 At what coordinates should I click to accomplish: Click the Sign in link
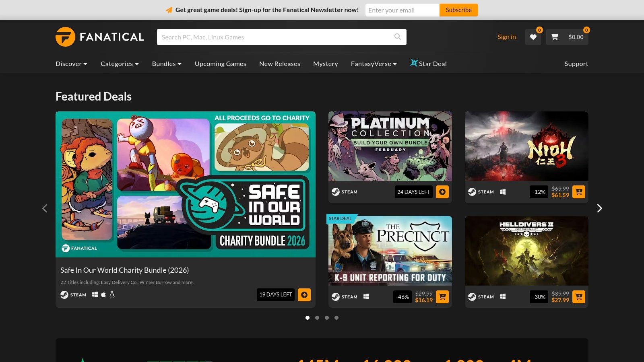506,37
